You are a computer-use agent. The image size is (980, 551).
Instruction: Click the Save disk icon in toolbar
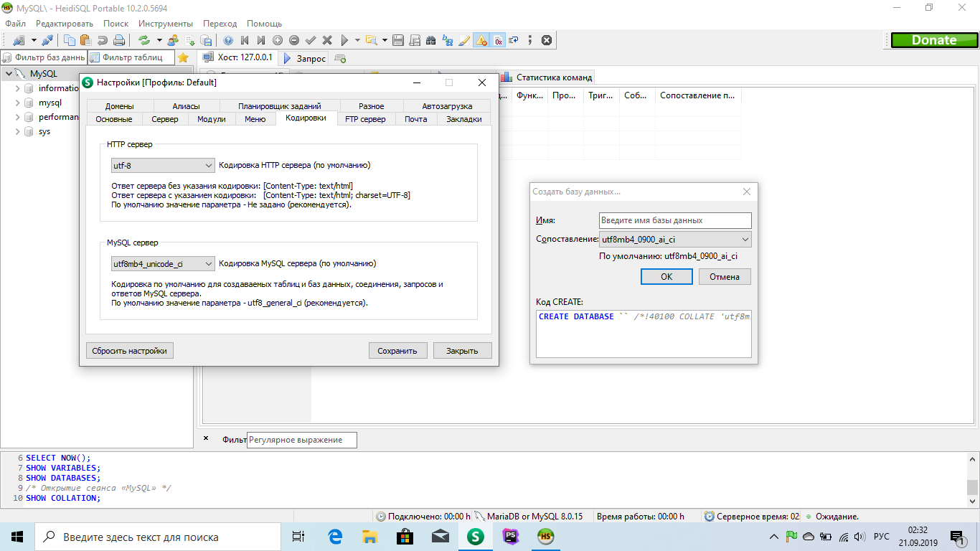(398, 40)
